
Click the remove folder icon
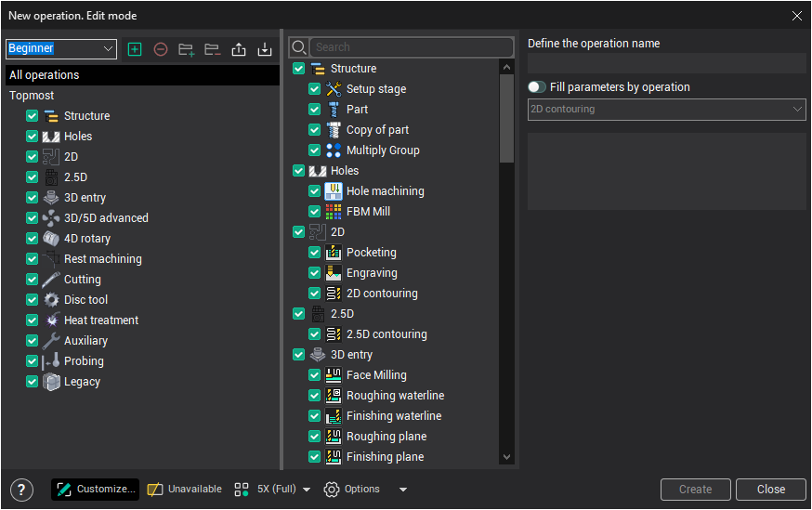[213, 49]
